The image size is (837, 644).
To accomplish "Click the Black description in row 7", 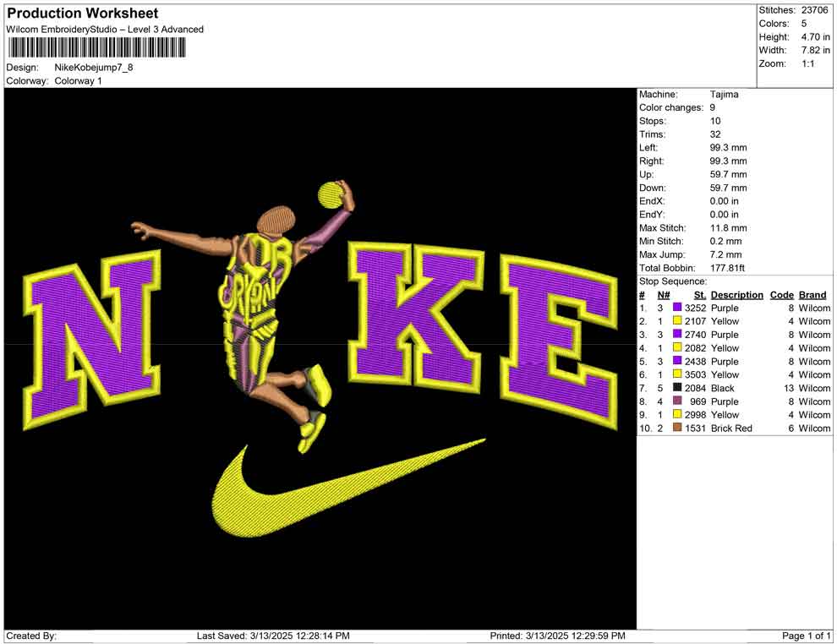I will 722,388.
